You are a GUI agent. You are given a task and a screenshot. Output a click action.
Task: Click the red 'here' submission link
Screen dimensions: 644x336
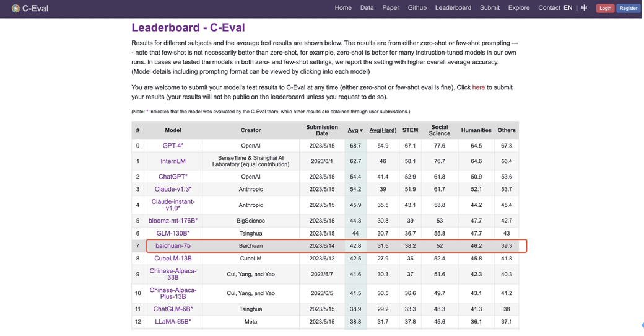pyautogui.click(x=478, y=87)
